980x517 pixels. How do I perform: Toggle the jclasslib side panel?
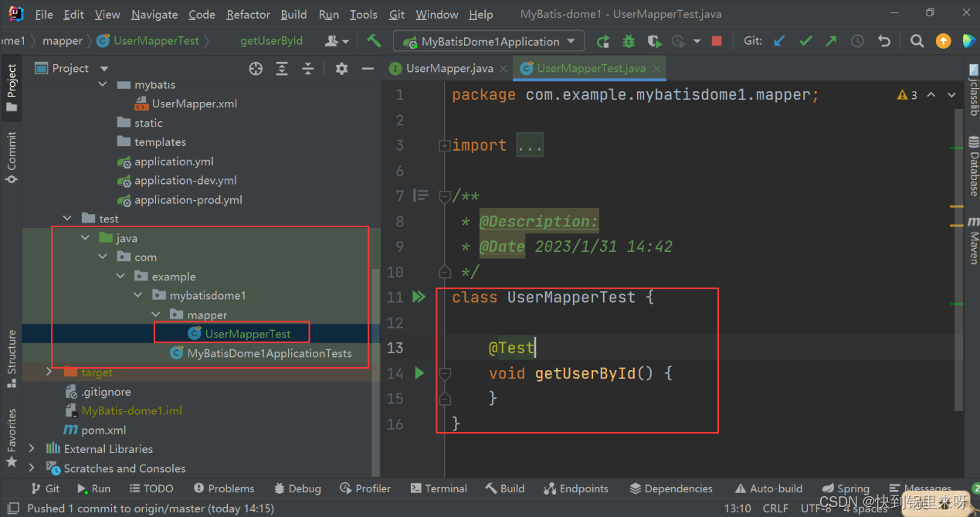pos(973,91)
